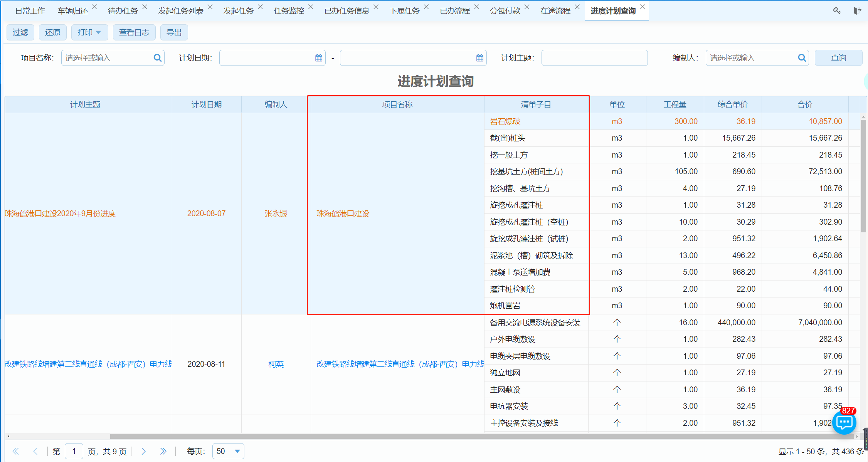Image resolution: width=868 pixels, height=462 pixels.
Task: Open the 珠海鹤港口建设2020年9月份进度 plan link
Action: tap(61, 213)
